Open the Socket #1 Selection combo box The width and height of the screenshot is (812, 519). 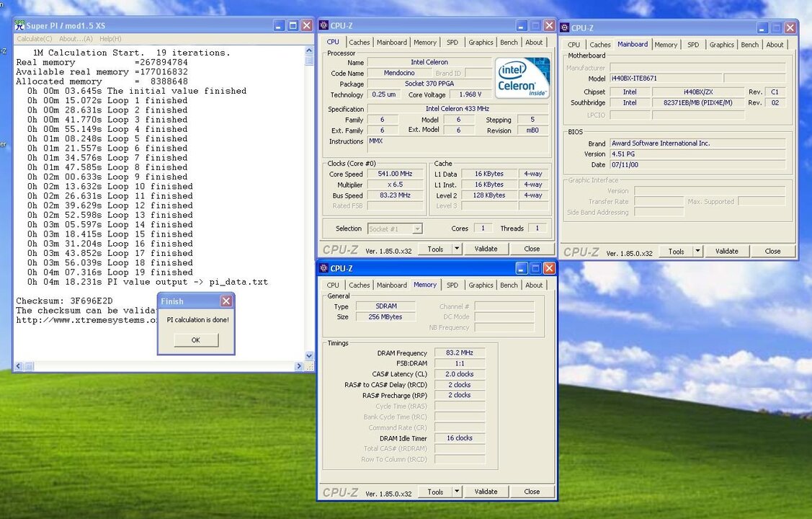coord(395,229)
